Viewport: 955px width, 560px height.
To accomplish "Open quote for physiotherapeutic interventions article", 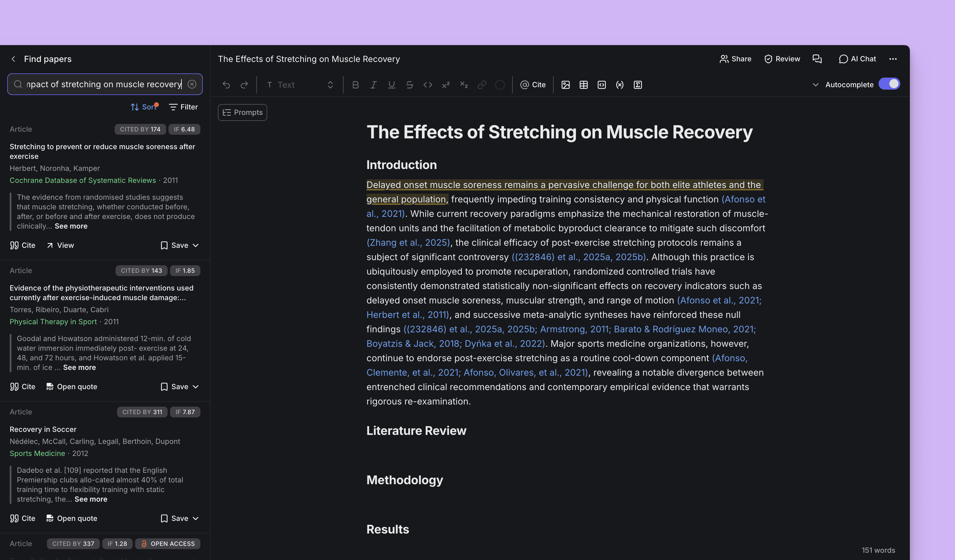I will pos(72,387).
